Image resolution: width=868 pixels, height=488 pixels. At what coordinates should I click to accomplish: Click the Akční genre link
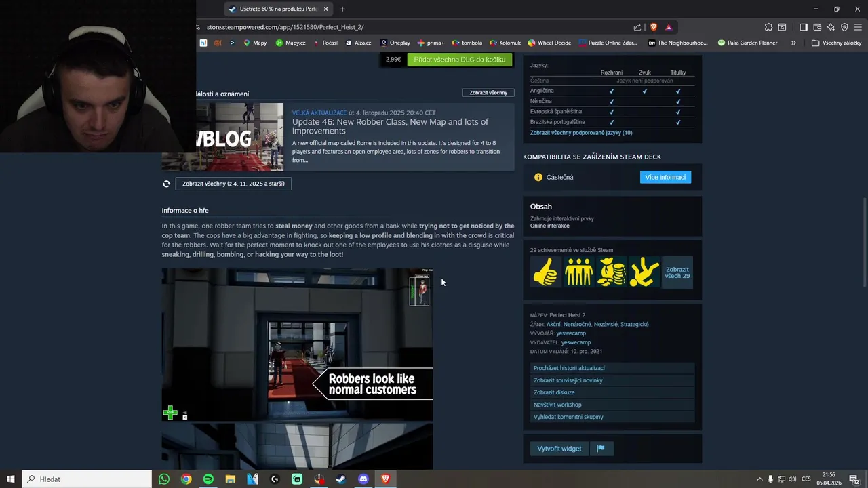[553, 325]
